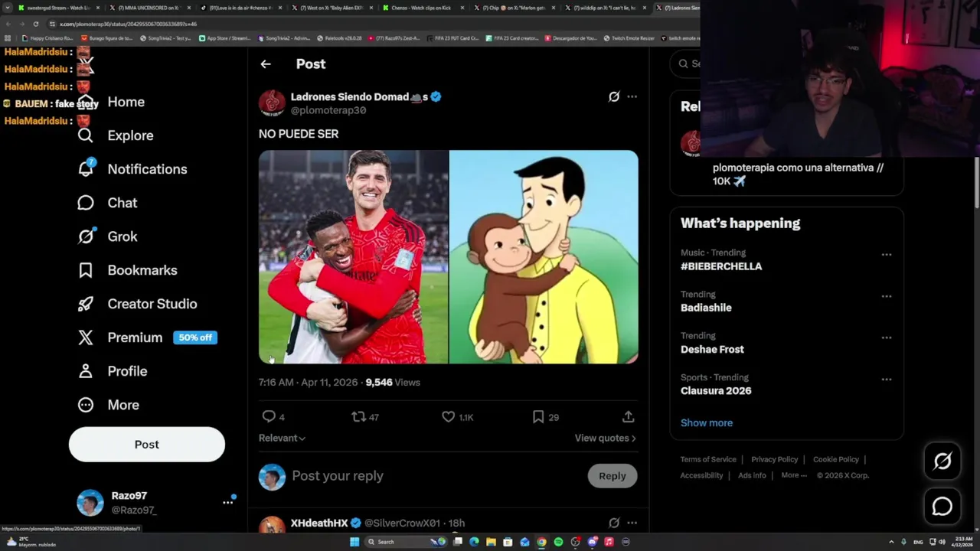Expand the Relevant replies sort dropdown
This screenshot has height=551, width=980.
(x=282, y=438)
